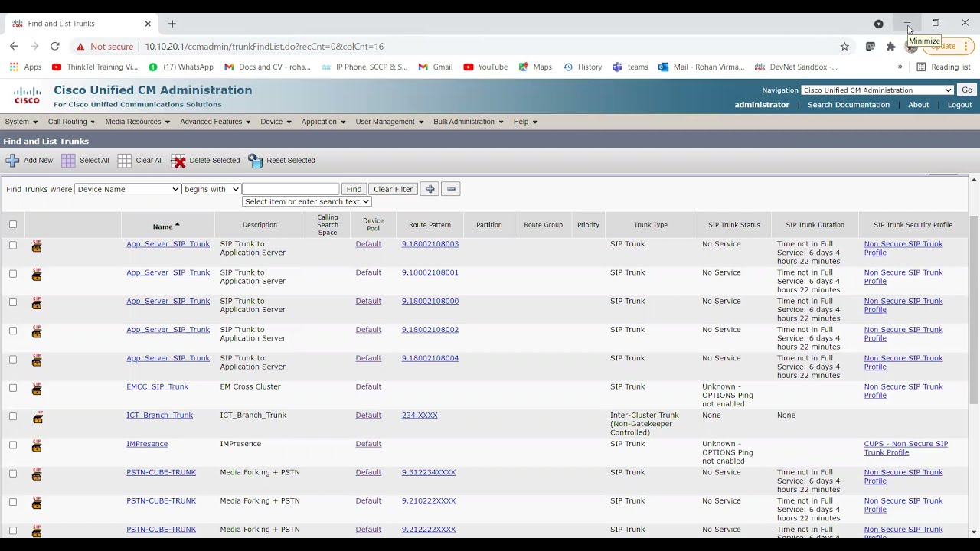Expand the Advanced Features menu
Image resolution: width=980 pixels, height=551 pixels.
point(215,122)
